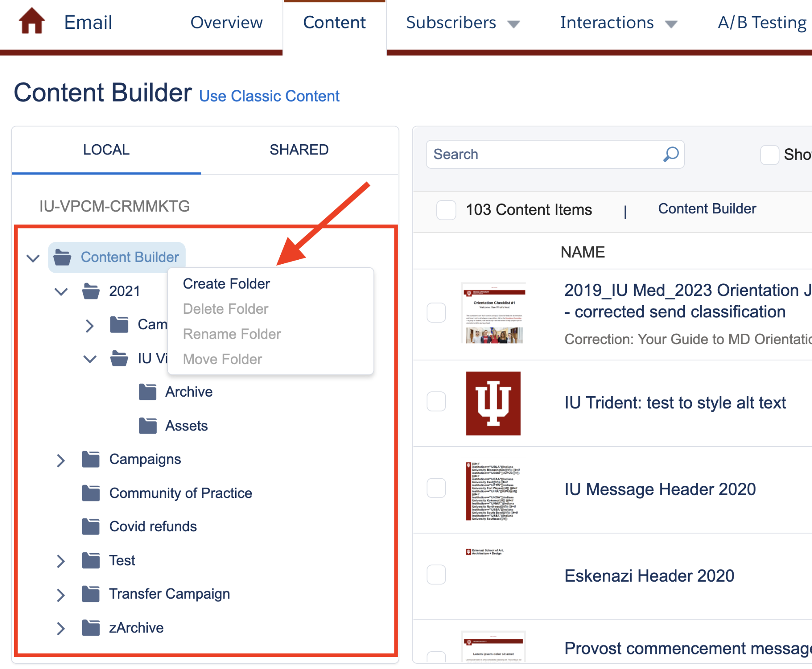
Task: Open the IU Trident logo thumbnail
Action: (493, 403)
